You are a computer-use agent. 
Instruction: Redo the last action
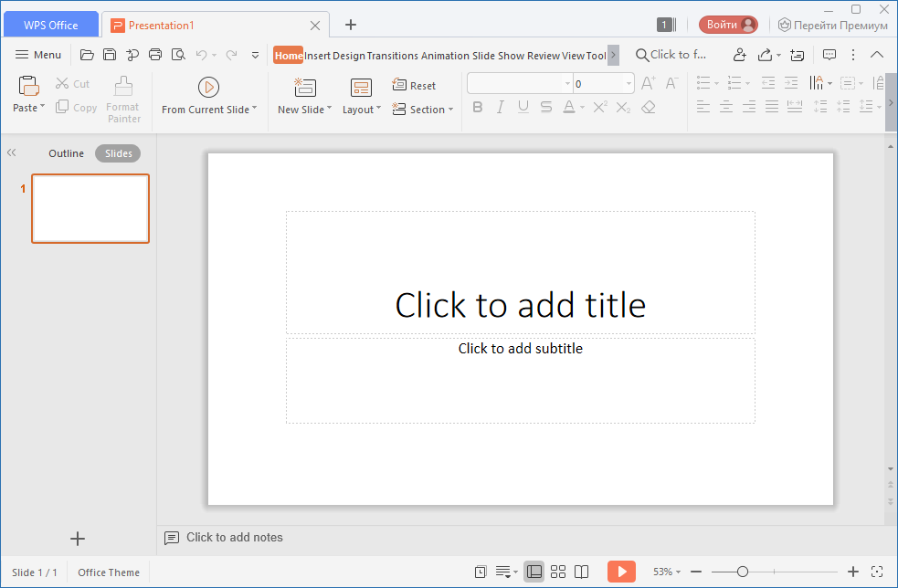[231, 55]
